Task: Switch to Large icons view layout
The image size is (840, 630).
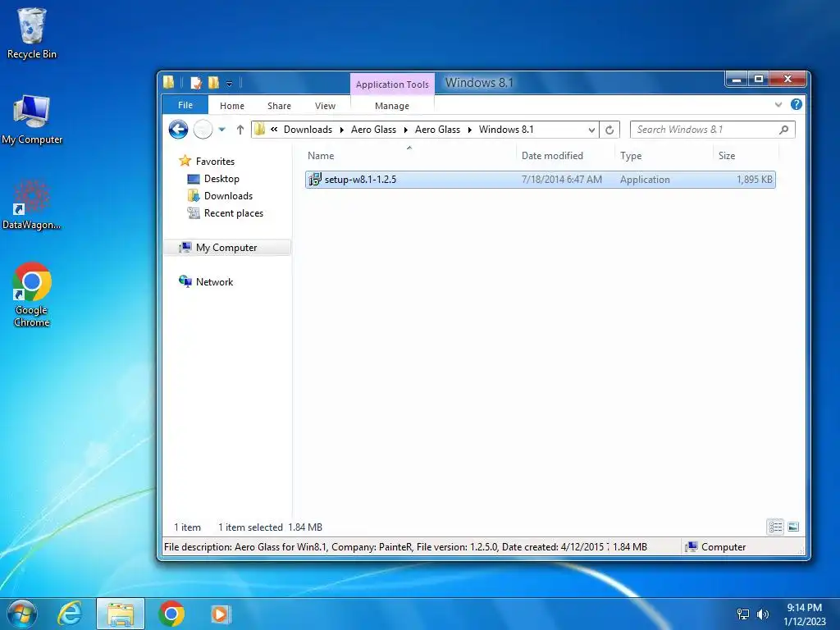Action: [793, 527]
